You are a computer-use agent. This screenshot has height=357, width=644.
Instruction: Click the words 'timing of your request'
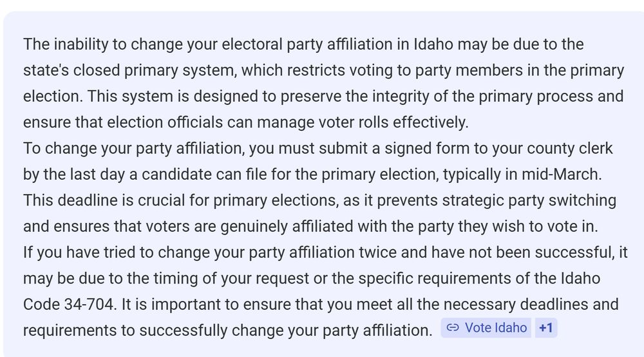point(231,278)
